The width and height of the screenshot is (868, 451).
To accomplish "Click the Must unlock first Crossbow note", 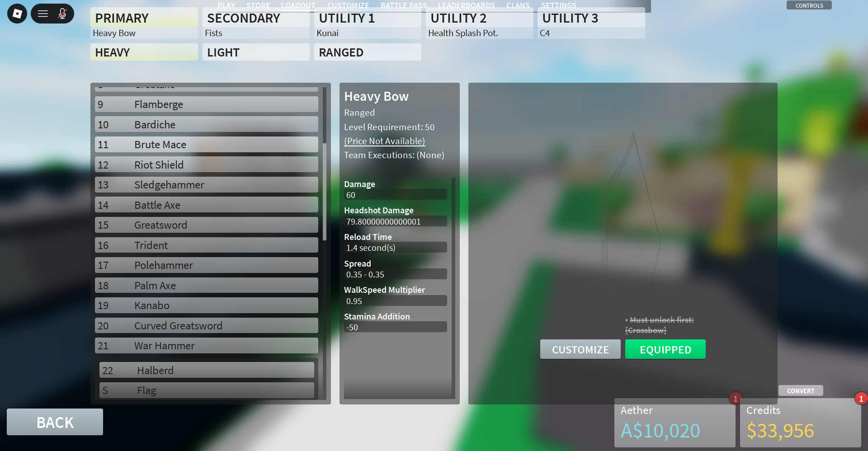I will click(660, 325).
